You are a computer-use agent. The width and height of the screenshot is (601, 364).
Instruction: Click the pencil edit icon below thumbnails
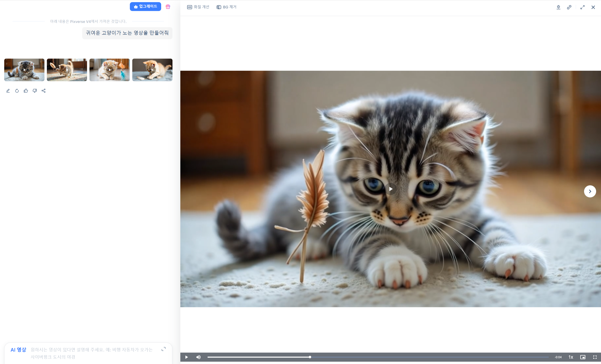[8, 91]
